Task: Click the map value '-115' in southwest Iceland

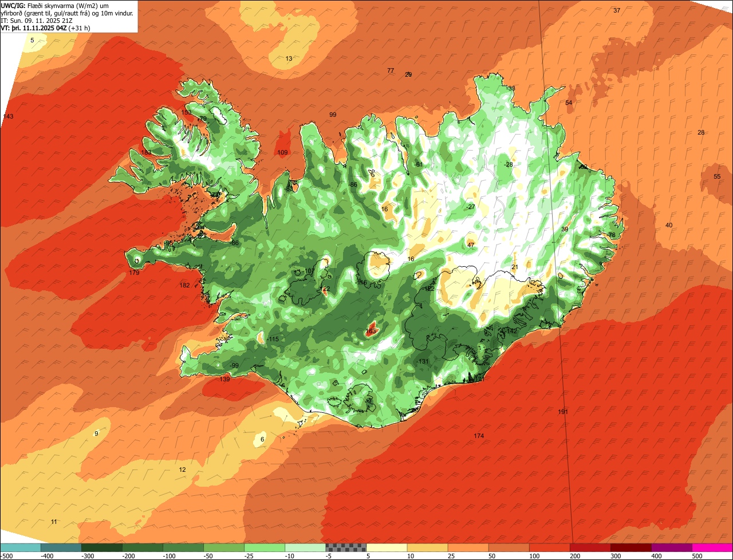Action: click(273, 340)
